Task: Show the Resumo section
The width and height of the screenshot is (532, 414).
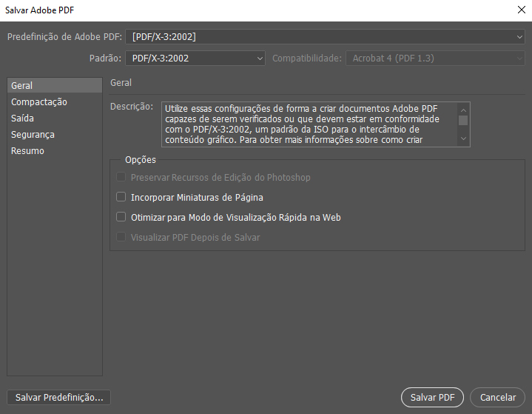Action: [x=27, y=151]
